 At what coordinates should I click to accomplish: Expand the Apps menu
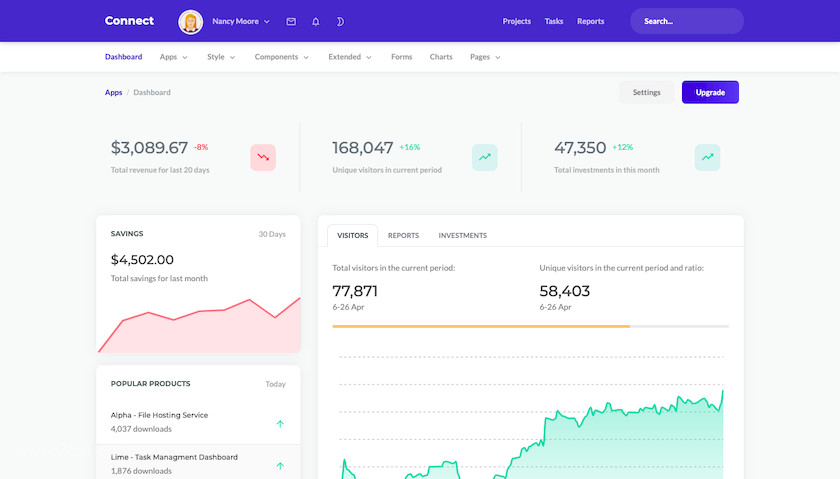(x=174, y=57)
